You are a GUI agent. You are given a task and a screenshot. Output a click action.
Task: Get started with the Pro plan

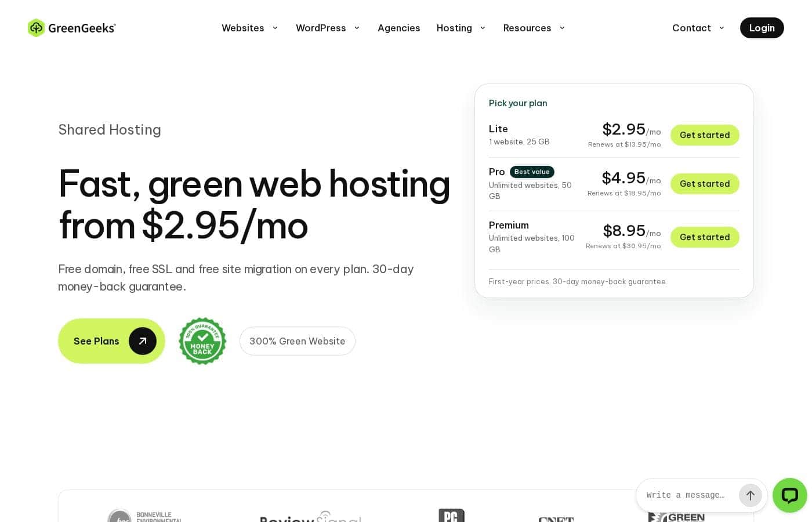[x=705, y=184]
